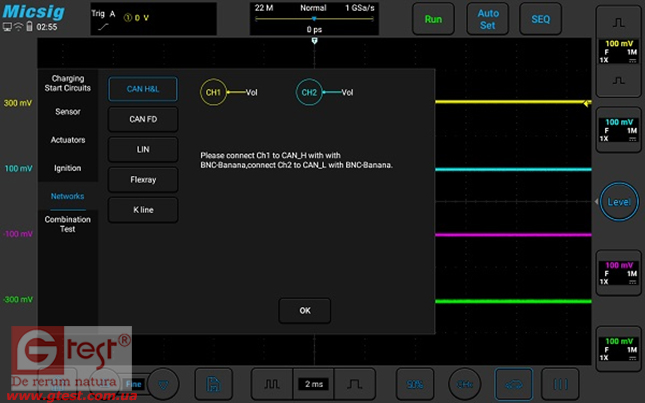
Task: Confirm the dialog with OK
Action: 305,311
